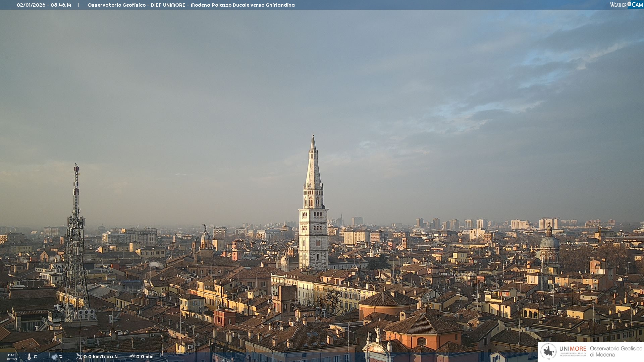Click the 0.0 mm rainfall reading
Viewport: 644px width, 362px height.
(x=145, y=357)
